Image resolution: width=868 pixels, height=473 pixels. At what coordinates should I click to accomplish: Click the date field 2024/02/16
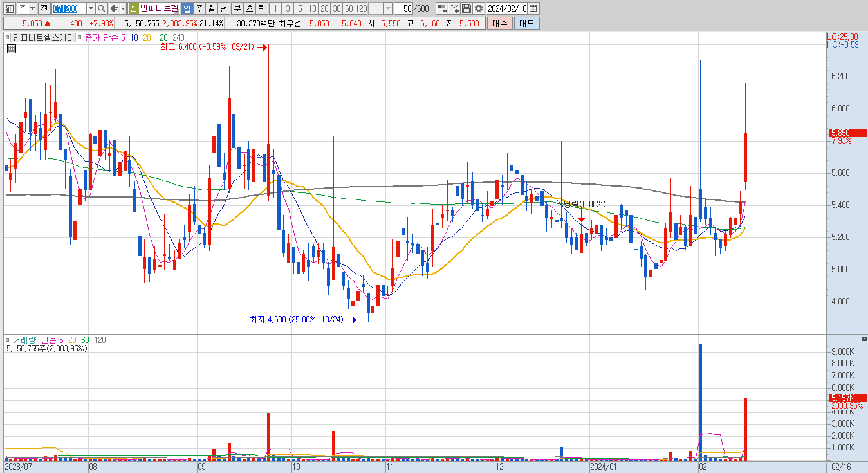tap(507, 8)
